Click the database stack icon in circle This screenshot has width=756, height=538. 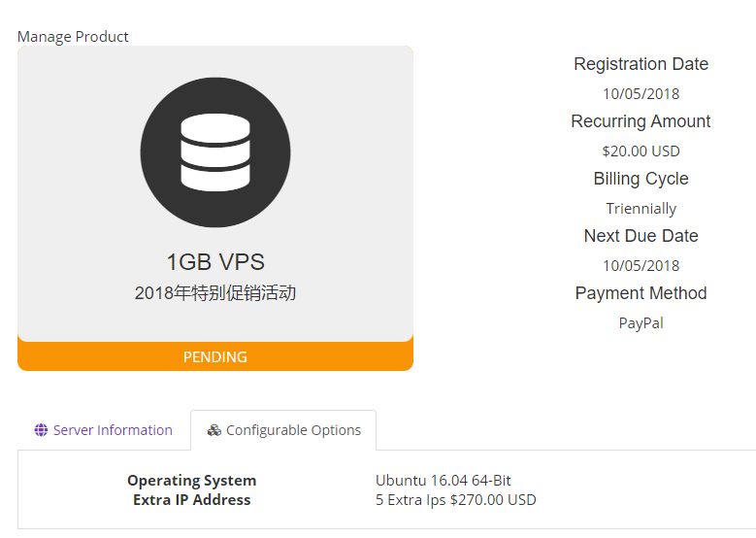pyautogui.click(x=214, y=151)
